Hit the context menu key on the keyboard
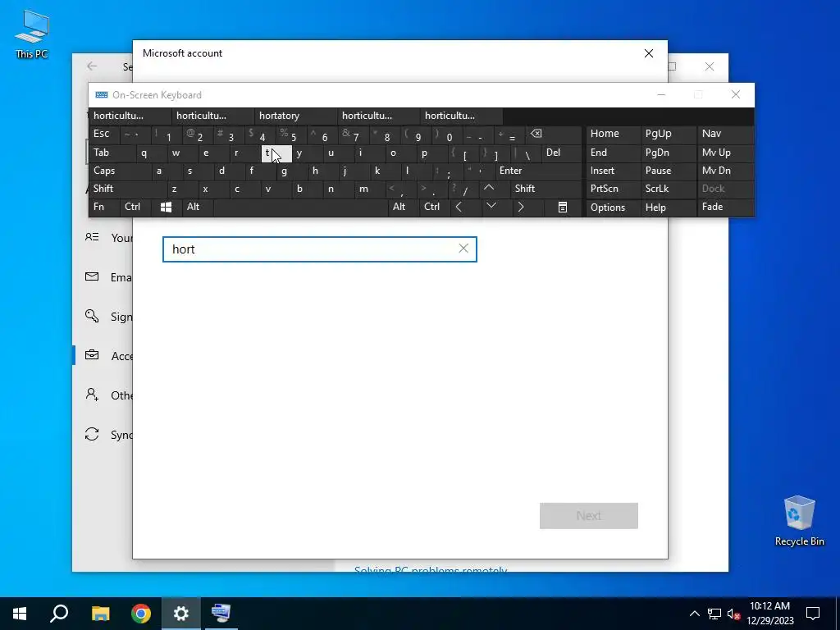840x630 pixels. pos(563,208)
